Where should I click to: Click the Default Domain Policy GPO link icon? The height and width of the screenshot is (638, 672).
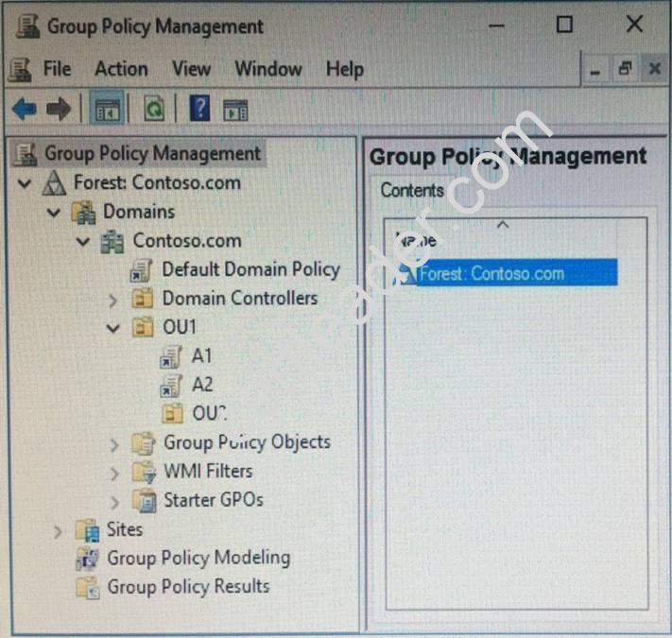[x=141, y=271]
